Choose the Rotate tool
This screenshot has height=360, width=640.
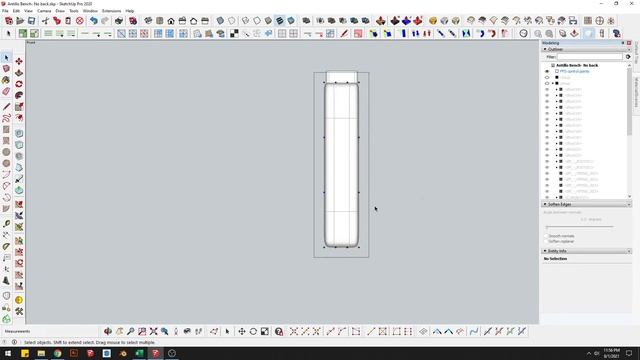coord(19,84)
